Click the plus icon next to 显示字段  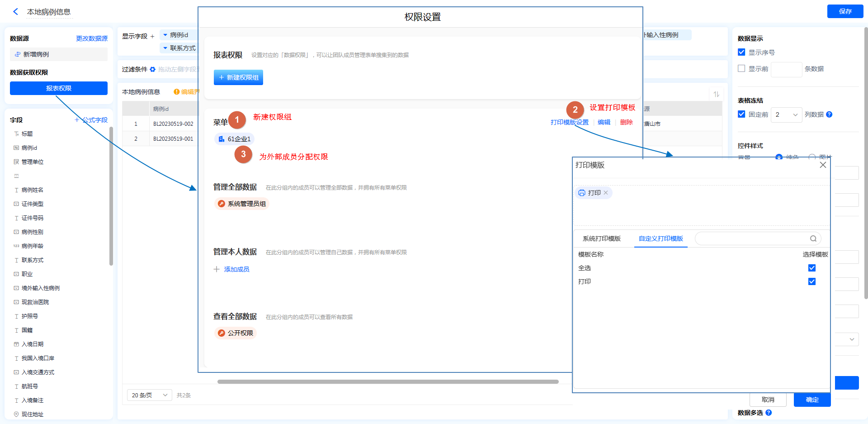[x=152, y=36]
